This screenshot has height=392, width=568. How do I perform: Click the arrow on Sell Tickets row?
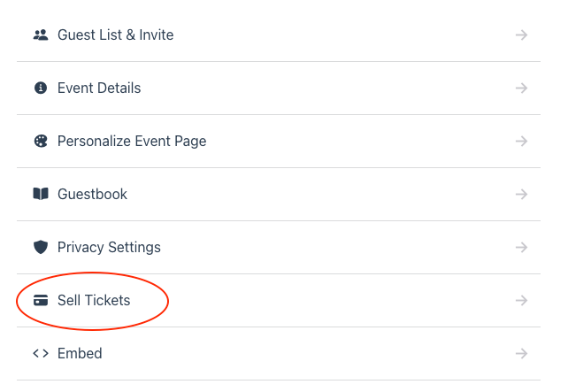[522, 301]
